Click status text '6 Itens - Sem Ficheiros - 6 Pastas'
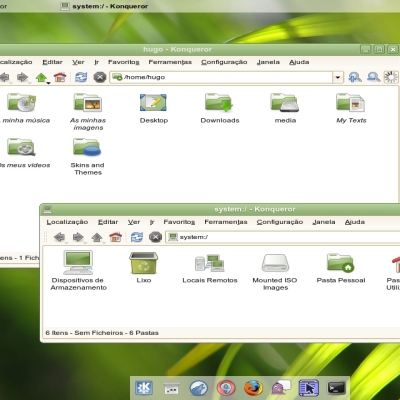Screen dimensions: 400x400 click(x=102, y=333)
